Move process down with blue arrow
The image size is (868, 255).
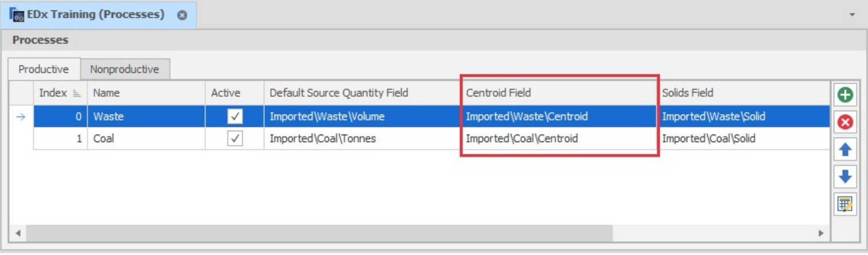(845, 176)
